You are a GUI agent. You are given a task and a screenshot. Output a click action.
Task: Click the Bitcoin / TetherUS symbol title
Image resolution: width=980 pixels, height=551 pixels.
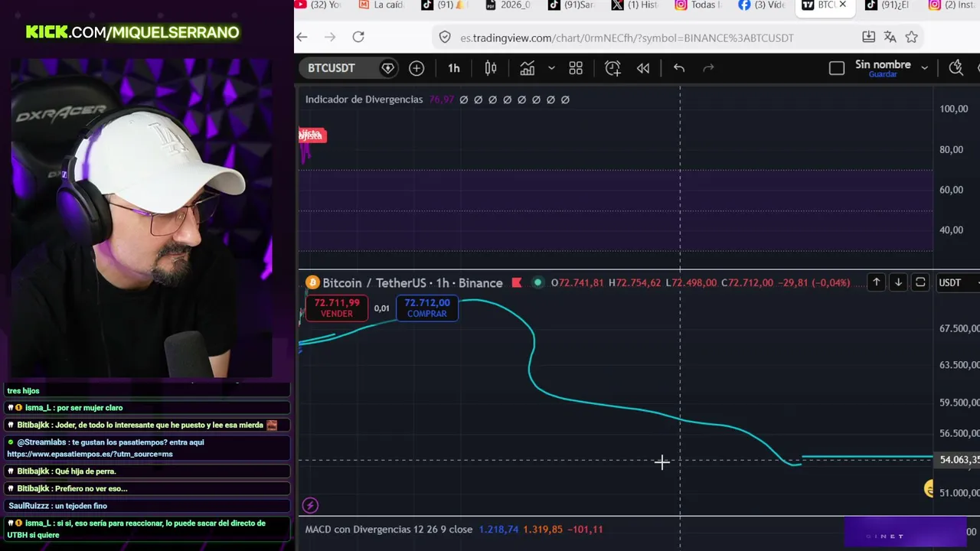[412, 283]
